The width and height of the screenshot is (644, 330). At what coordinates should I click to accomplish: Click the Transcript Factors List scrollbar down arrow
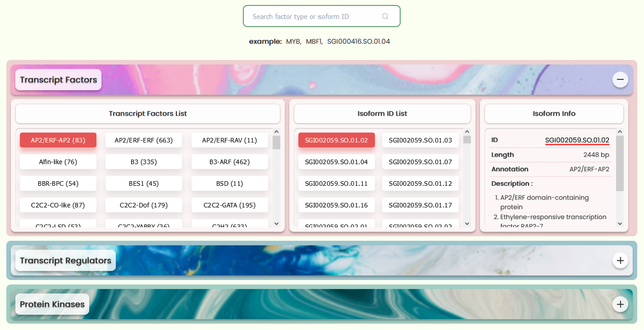(276, 223)
